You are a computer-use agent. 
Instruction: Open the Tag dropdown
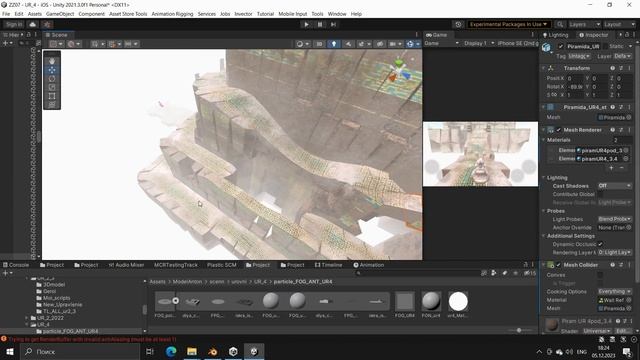[580, 56]
